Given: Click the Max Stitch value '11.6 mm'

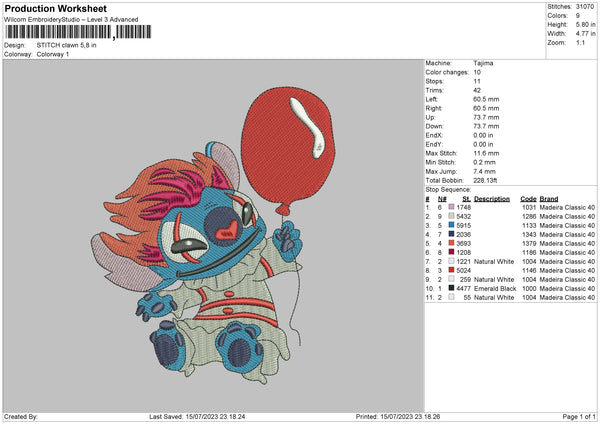Looking at the screenshot, I should click(x=486, y=153).
